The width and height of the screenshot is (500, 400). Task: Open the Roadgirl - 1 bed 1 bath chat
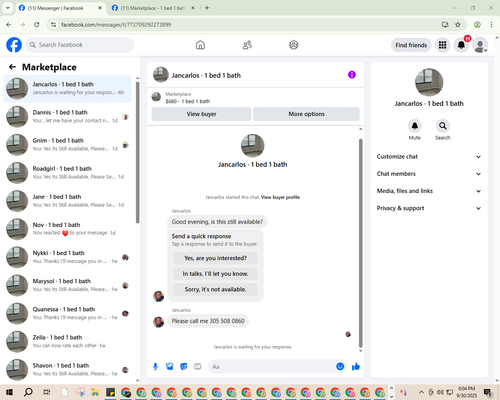(x=67, y=173)
